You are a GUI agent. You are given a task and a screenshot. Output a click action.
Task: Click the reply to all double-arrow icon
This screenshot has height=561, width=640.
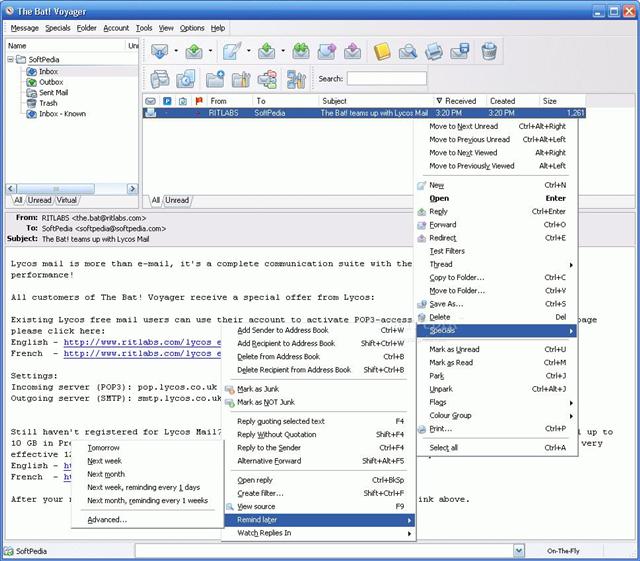click(301, 51)
